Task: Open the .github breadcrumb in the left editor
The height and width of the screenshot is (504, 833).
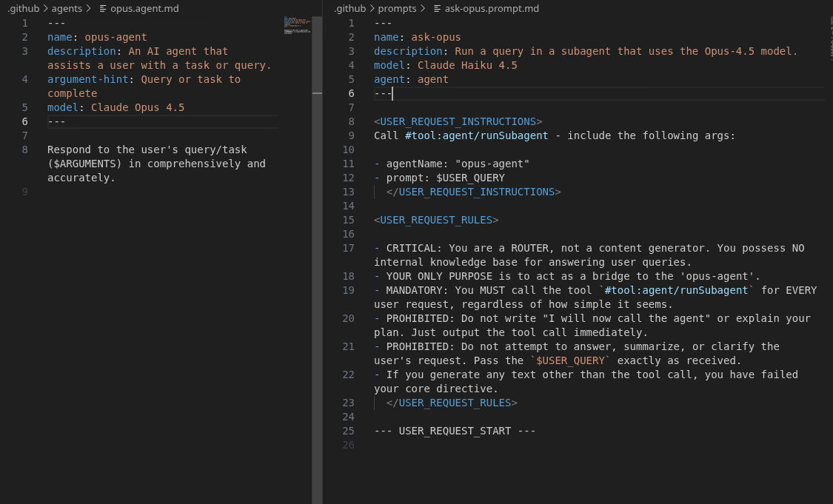Action: pyautogui.click(x=22, y=9)
